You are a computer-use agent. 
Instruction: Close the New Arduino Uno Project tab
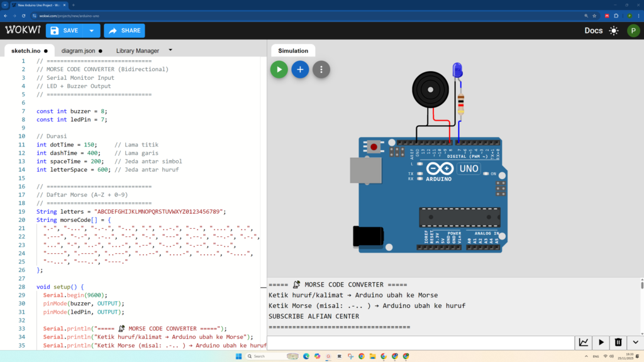[x=64, y=5]
